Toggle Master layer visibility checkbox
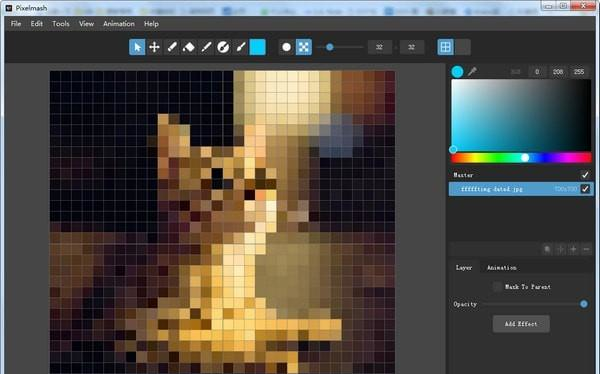The image size is (600, 374). 585,175
